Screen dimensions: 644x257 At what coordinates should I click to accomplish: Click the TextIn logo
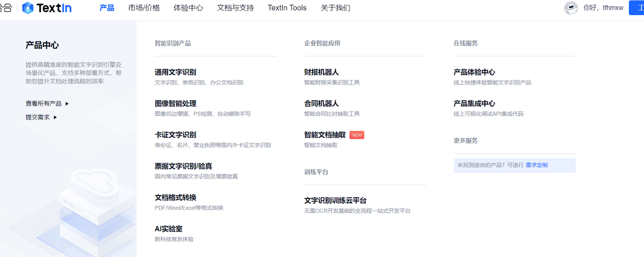47,8
